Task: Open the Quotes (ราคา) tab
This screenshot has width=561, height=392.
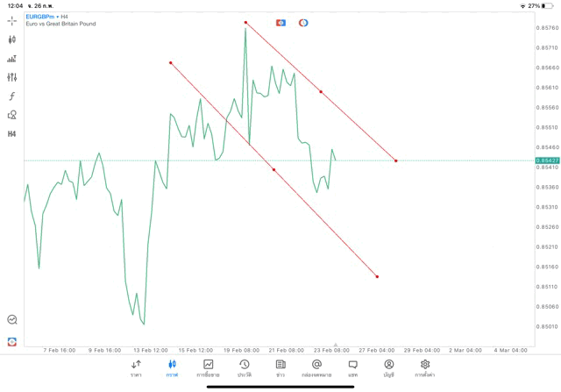Action: (x=136, y=368)
